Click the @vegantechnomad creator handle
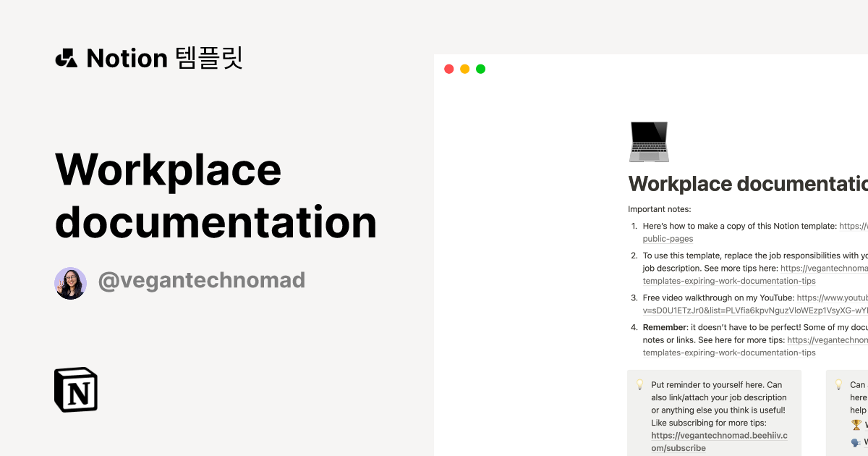 click(x=203, y=280)
